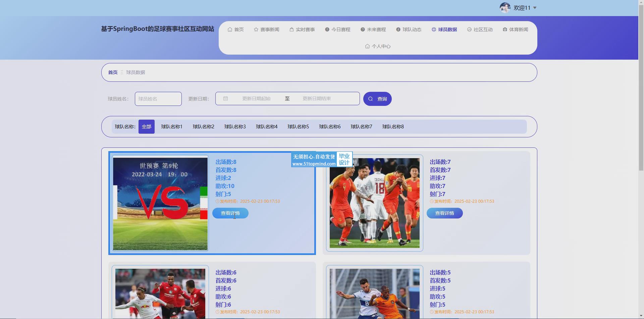The image size is (644, 319).
Task: Select the 全部 team filter
Action: click(146, 127)
